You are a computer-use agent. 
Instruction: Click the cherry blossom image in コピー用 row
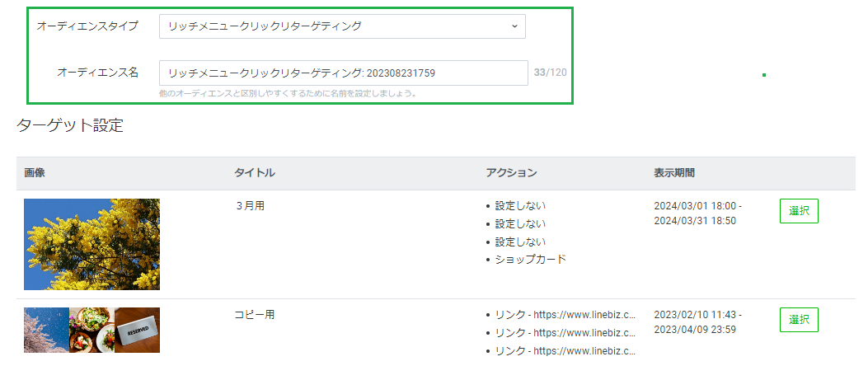(x=46, y=330)
